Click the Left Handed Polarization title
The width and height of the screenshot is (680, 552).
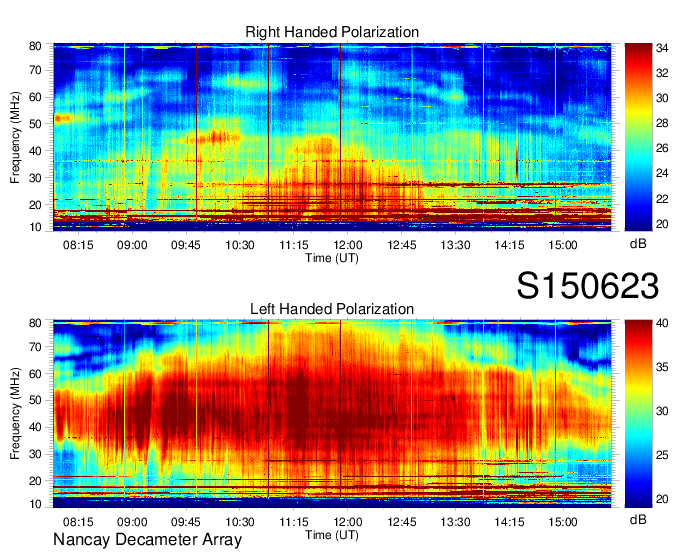pos(332,309)
